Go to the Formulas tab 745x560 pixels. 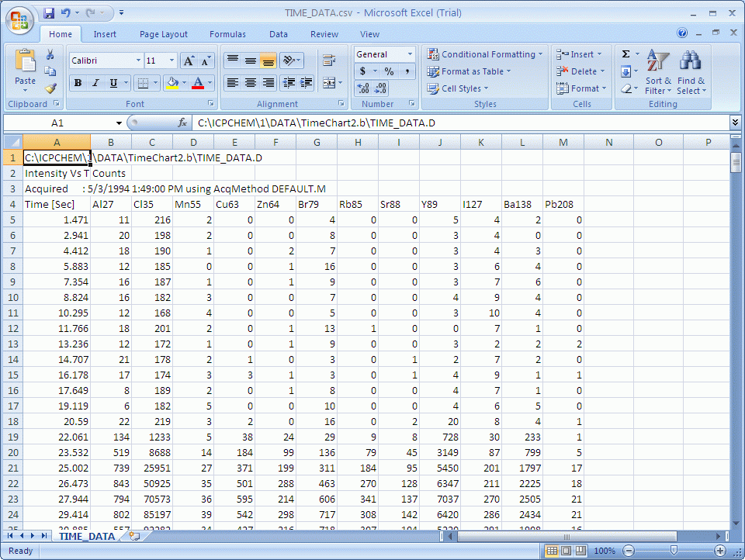pos(227,34)
